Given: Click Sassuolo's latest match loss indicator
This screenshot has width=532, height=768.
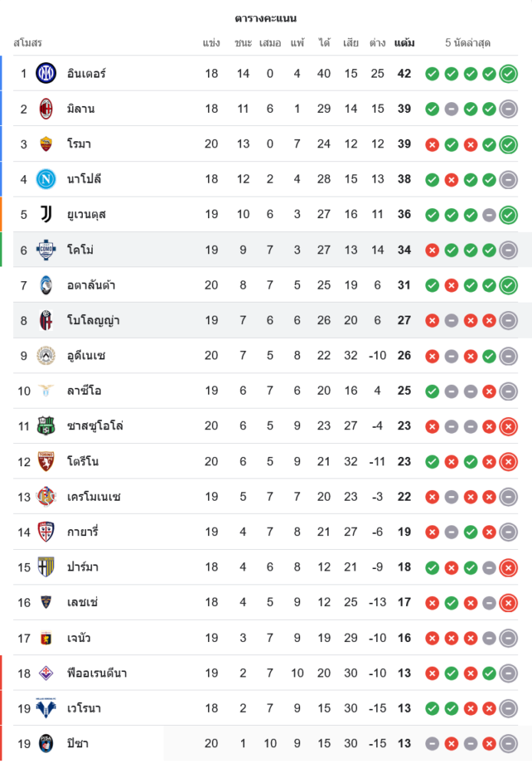Looking at the screenshot, I should coord(508,426).
